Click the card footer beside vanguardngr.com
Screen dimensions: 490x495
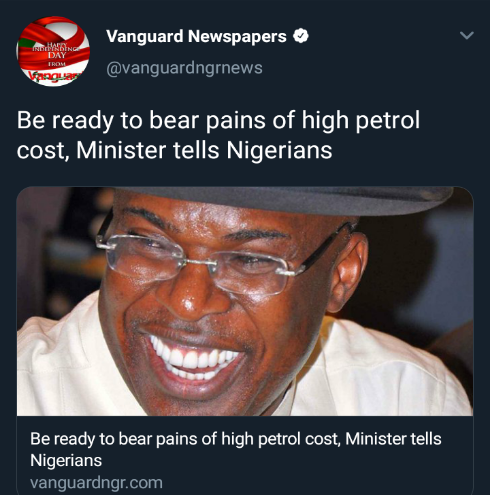click(317, 483)
